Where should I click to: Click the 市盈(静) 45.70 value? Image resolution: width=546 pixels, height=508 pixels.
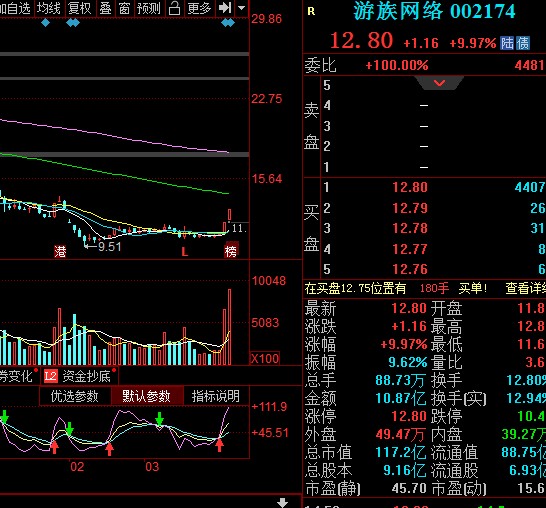click(409, 489)
